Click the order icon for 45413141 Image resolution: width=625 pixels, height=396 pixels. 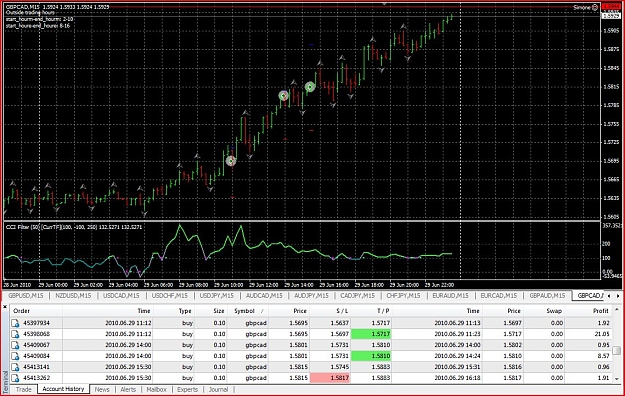tap(15, 367)
